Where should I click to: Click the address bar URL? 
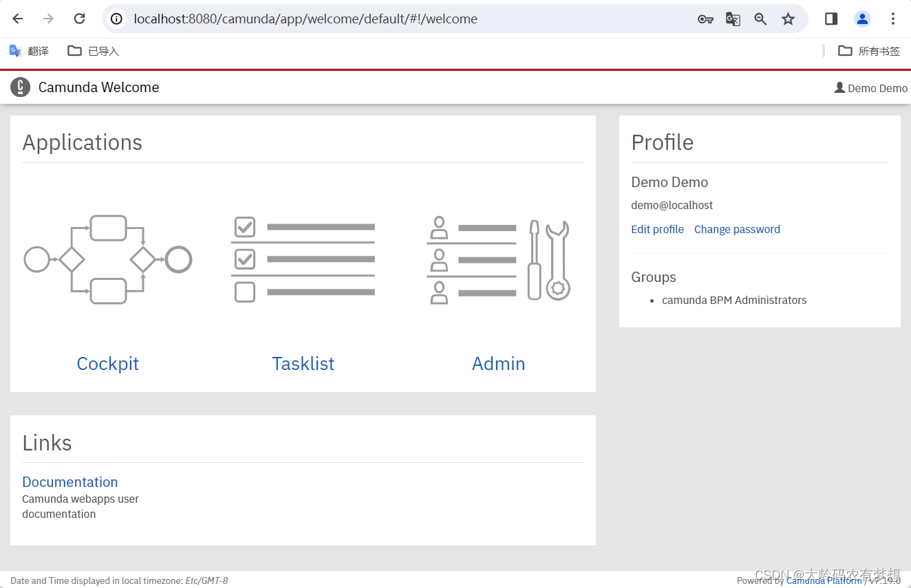click(x=306, y=19)
